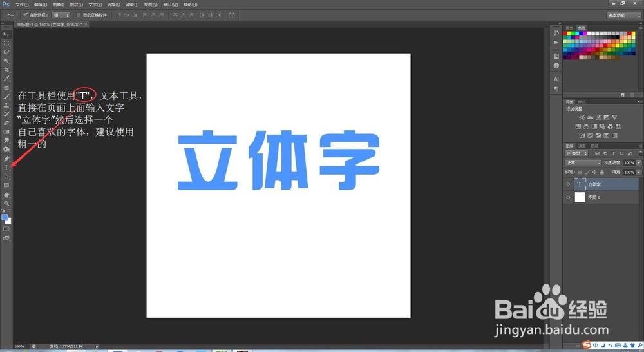Open the workspace switcher dropdown
The width and height of the screenshot is (644, 352).
point(623,15)
